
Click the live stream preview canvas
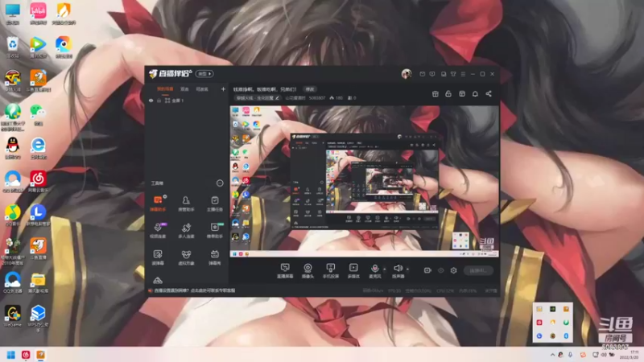click(x=365, y=182)
